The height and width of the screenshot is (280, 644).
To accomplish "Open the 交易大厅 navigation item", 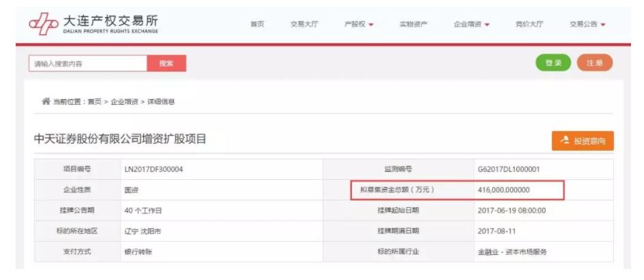I will tap(304, 25).
